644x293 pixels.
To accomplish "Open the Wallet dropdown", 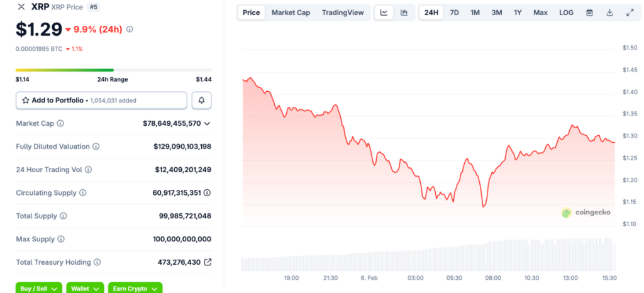I will tap(84, 288).
